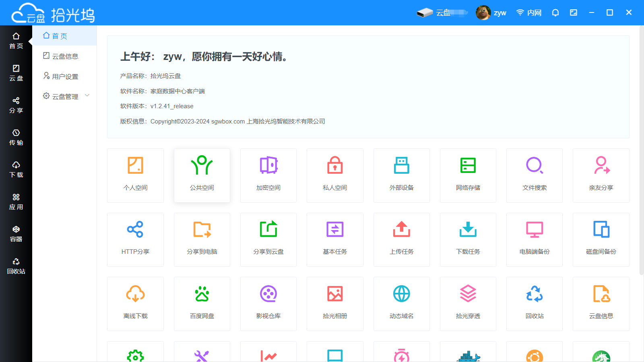The height and width of the screenshot is (362, 644).
Task: Click the red trend-chart icon tile
Action: (x=268, y=352)
